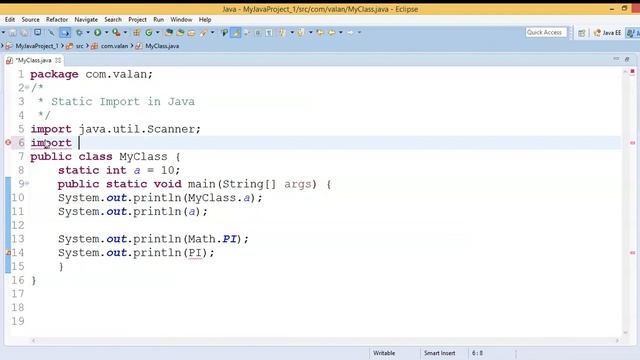Click the cursor position 6 : 8 status
Screen dimensions: 640x360
click(x=478, y=353)
